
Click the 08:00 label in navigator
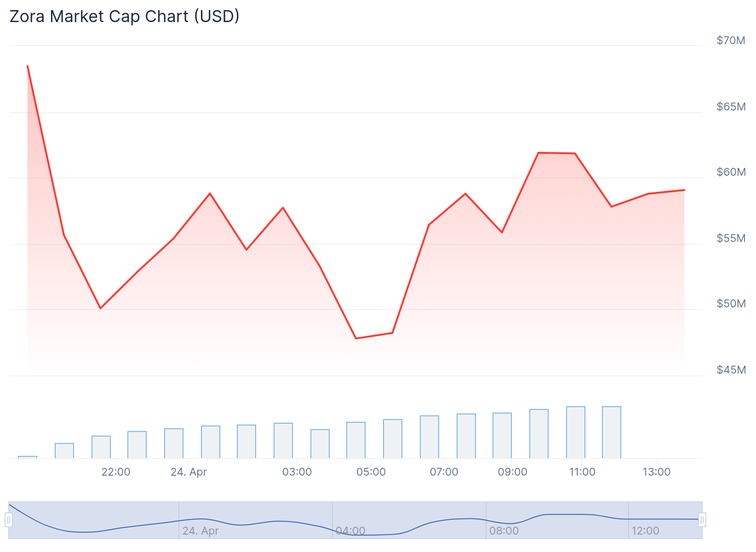(504, 531)
